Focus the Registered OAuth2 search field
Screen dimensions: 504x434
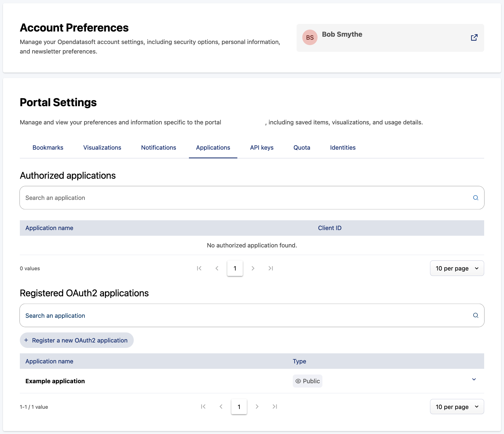[245, 315]
